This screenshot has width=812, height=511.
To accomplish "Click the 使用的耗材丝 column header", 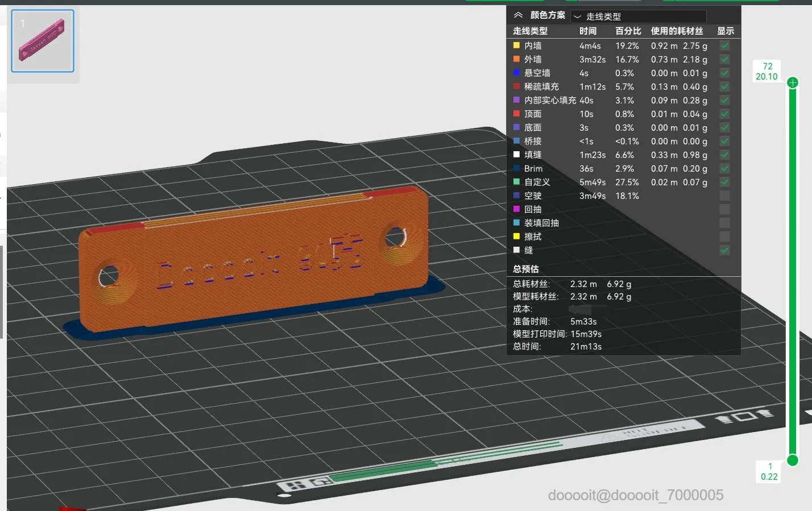I will pyautogui.click(x=677, y=31).
